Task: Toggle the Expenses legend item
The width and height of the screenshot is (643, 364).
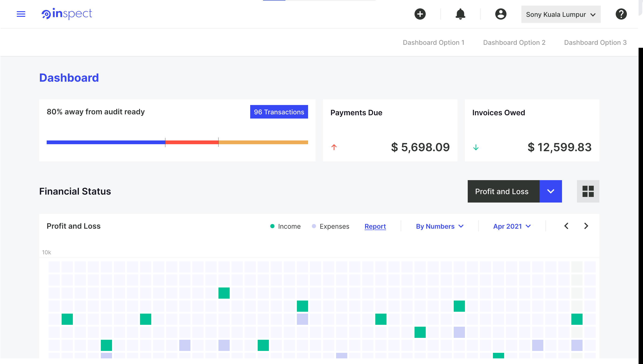Action: (330, 226)
